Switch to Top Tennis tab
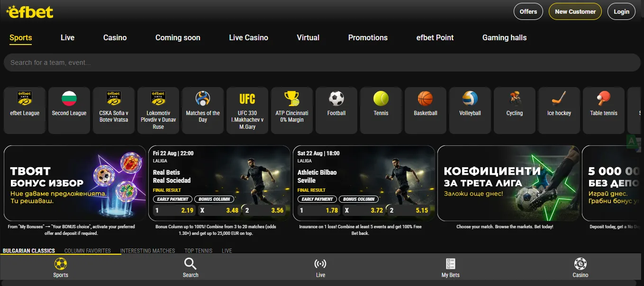Screen dimensions: 644x286 coord(199,250)
